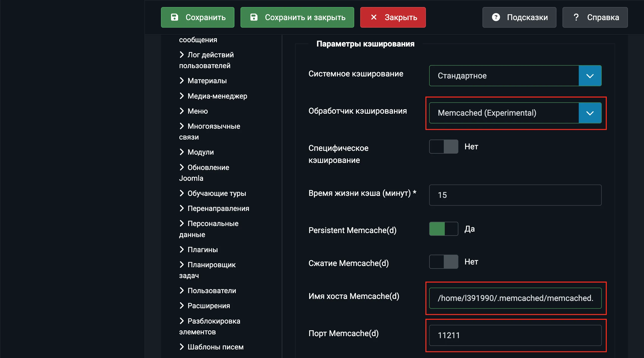Screen dimensions: 644x358
Task: Click the save icon on Сохранить и закрыть
Action: coord(254,17)
